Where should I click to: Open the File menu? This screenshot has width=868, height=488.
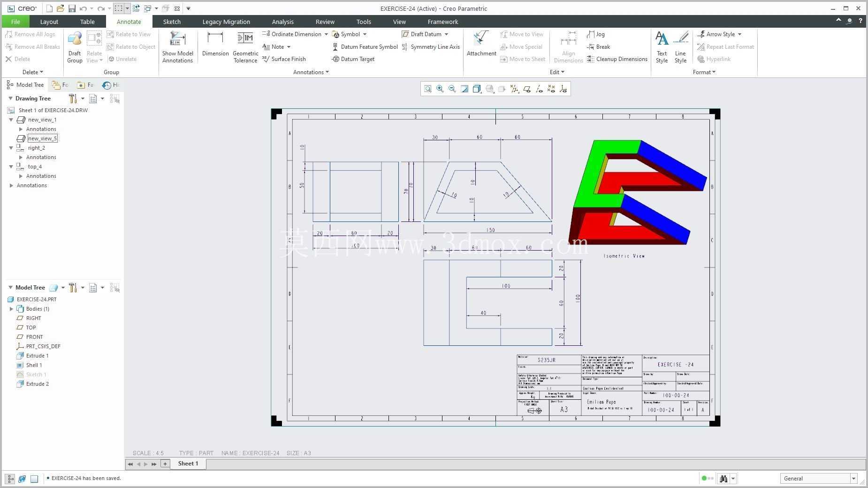pyautogui.click(x=15, y=22)
